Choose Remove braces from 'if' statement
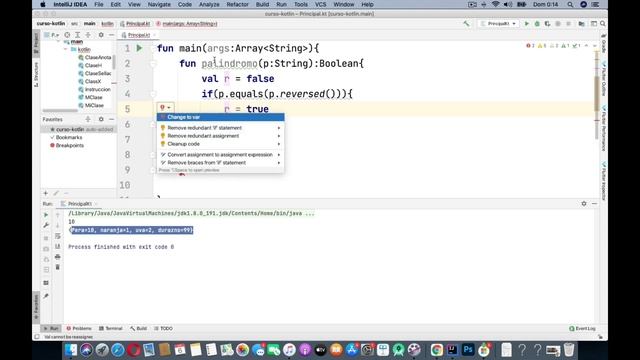 pyautogui.click(x=220, y=162)
